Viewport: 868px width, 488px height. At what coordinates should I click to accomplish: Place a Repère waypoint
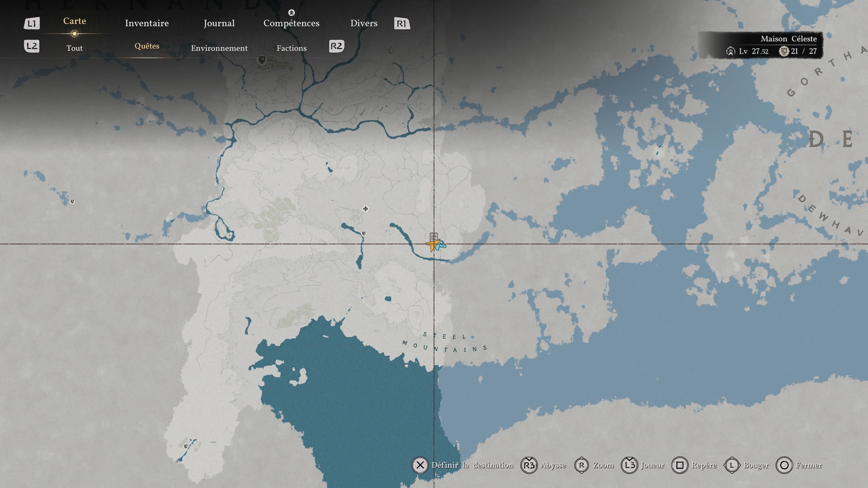point(704,465)
